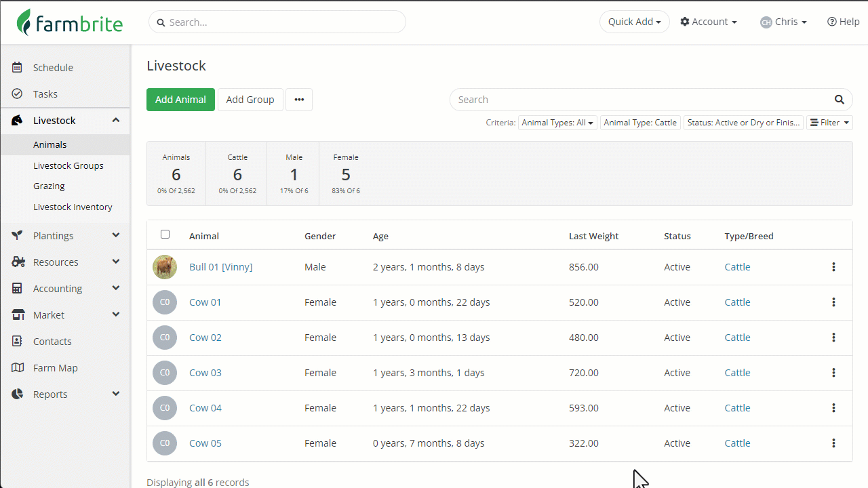Expand the Resources section chevron

coord(116,262)
